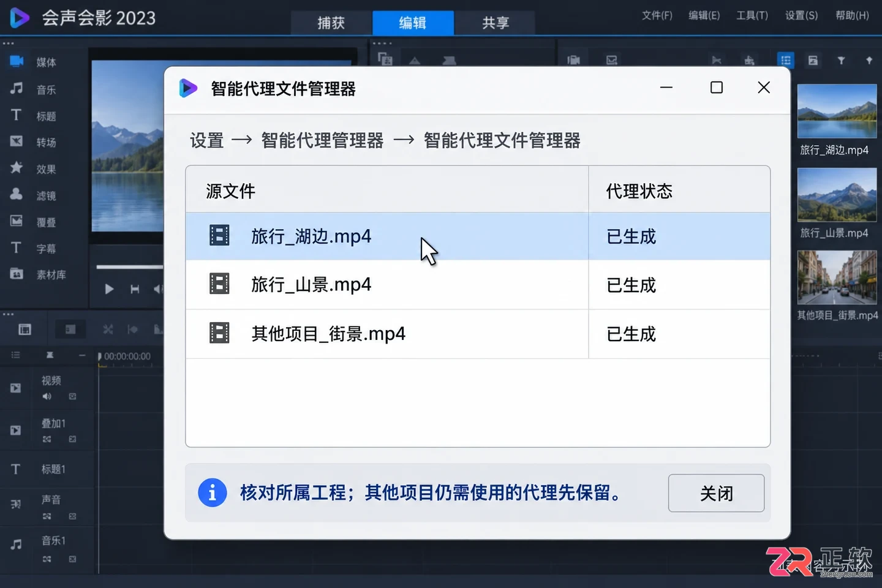Switch to the 编辑 tab
This screenshot has width=882, height=588.
pos(413,23)
